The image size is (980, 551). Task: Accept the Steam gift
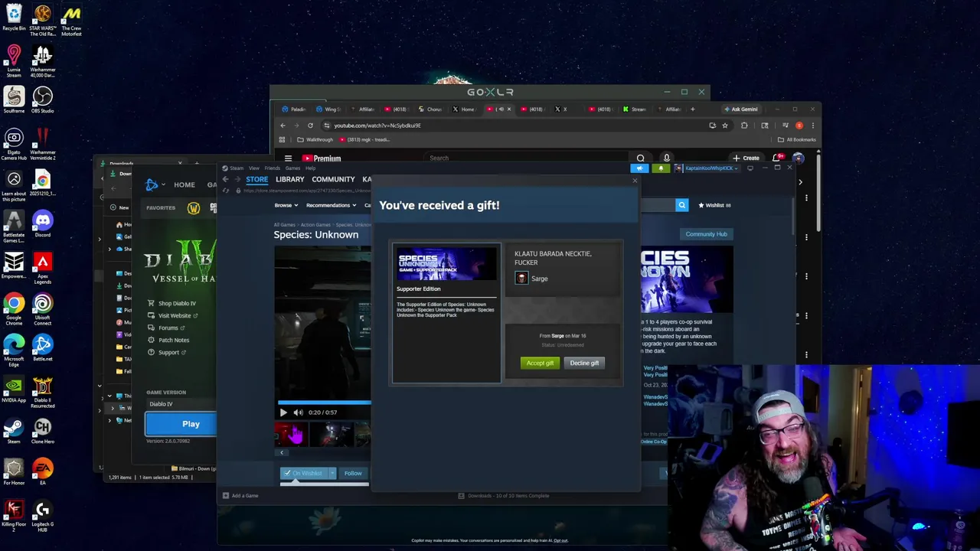[x=540, y=363]
